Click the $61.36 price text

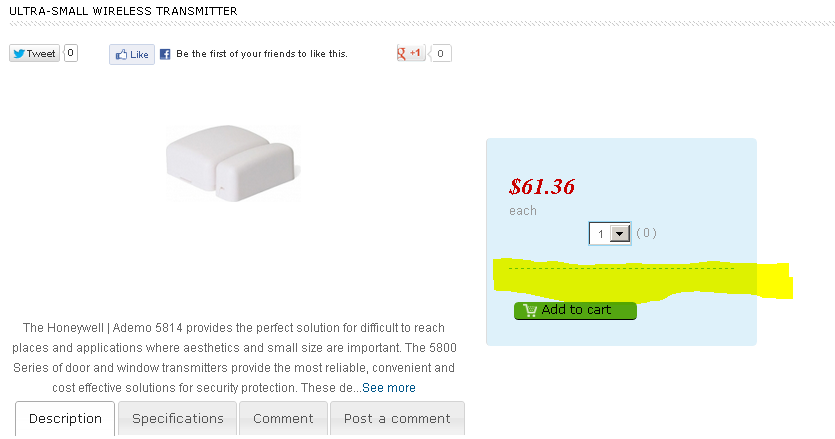pos(542,186)
